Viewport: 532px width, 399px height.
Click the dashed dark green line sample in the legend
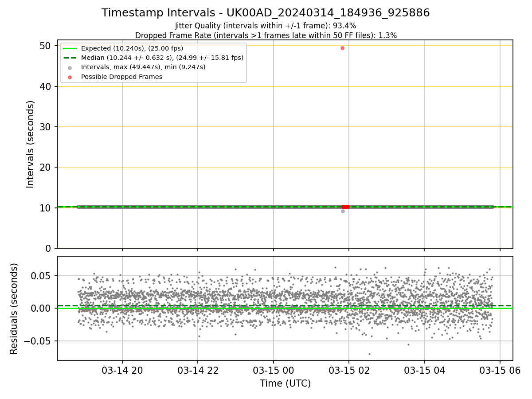[70, 58]
